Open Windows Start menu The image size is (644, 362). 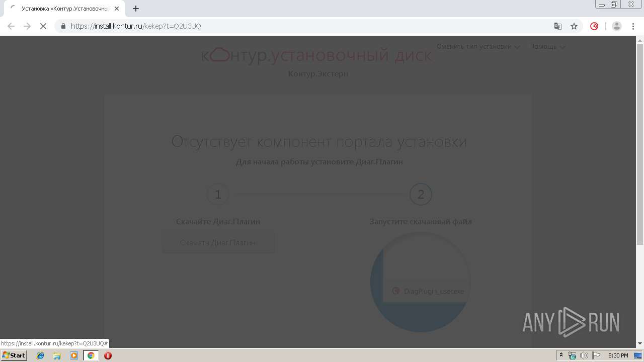tap(14, 355)
